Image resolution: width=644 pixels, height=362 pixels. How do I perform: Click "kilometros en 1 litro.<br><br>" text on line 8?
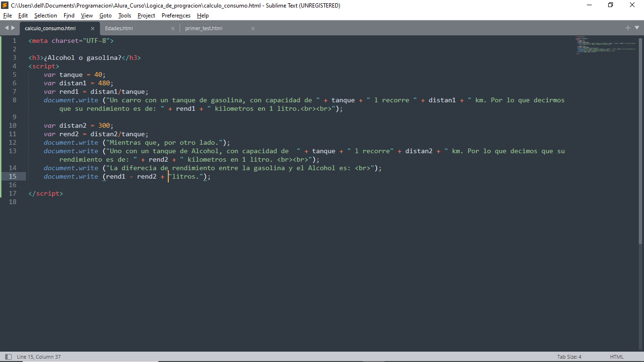(x=273, y=108)
